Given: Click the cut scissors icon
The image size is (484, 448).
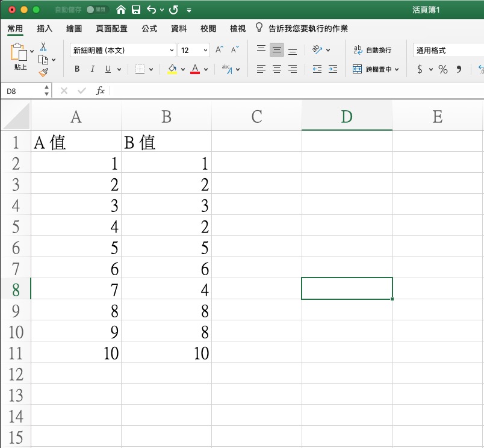Looking at the screenshot, I should pos(43,46).
